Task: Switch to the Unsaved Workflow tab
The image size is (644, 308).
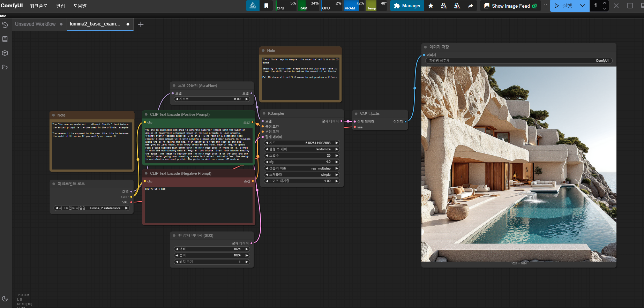Action: (35, 24)
